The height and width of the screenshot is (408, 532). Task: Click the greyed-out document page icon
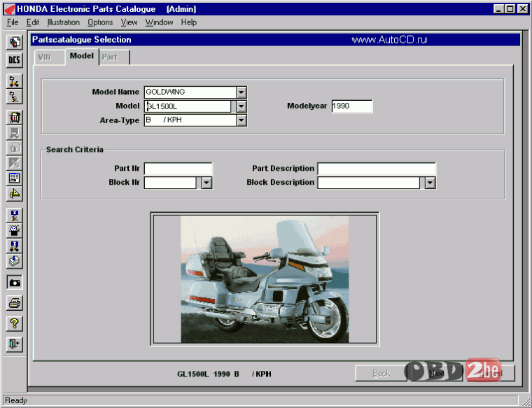click(x=14, y=148)
